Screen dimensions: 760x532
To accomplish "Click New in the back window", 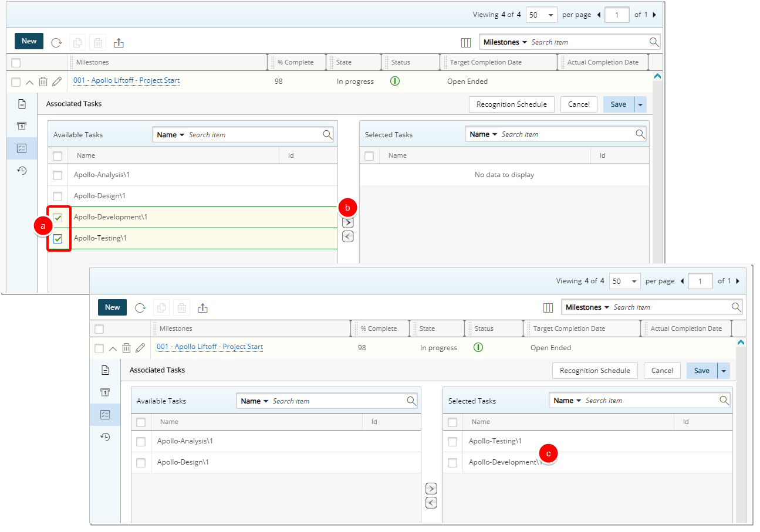I will (29, 41).
